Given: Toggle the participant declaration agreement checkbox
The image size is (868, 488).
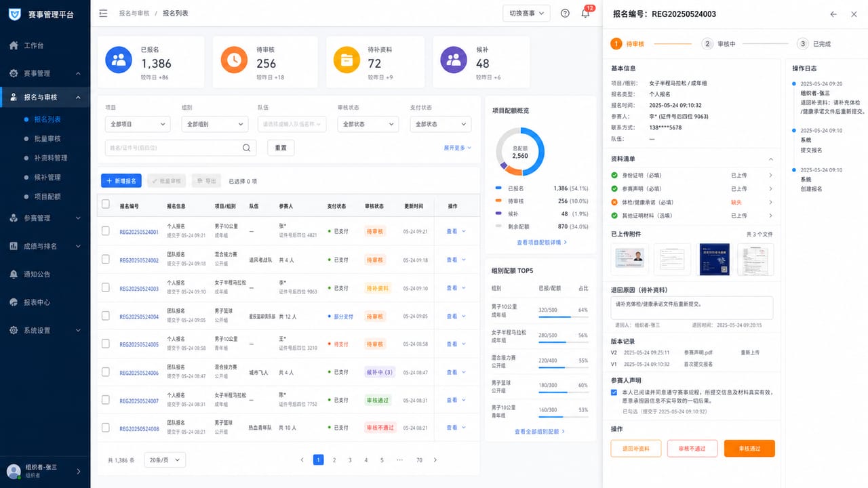Looking at the screenshot, I should (614, 392).
